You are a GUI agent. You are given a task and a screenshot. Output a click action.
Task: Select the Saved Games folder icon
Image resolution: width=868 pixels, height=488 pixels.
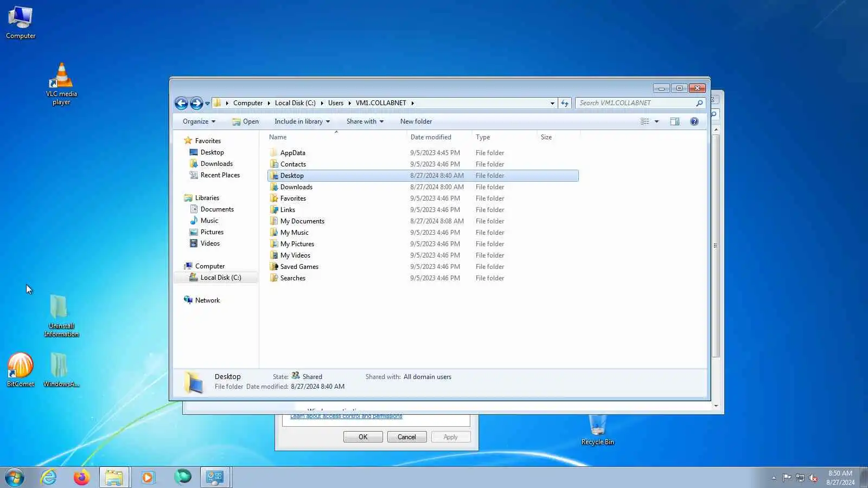coord(274,267)
